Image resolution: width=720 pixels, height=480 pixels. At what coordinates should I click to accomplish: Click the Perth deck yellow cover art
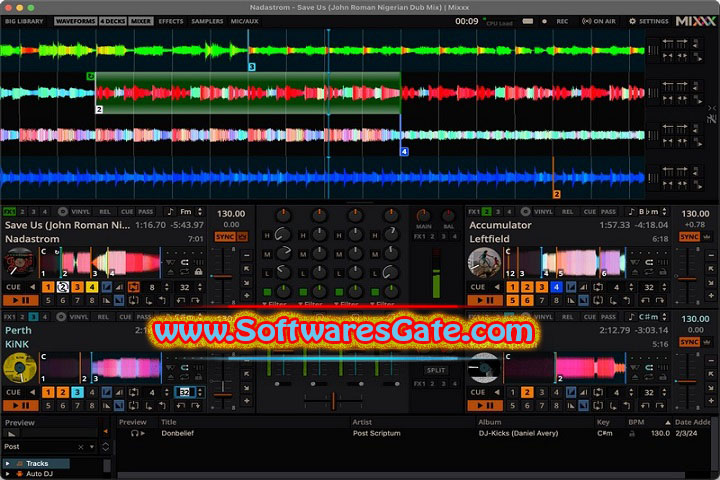click(x=19, y=367)
